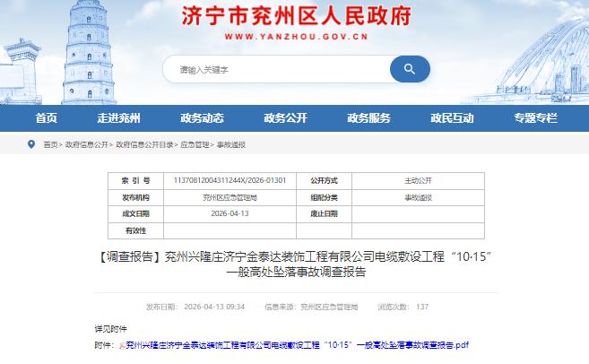The height and width of the screenshot is (364, 589).
Task: Click the 成文日期 table label
Action: (x=135, y=213)
